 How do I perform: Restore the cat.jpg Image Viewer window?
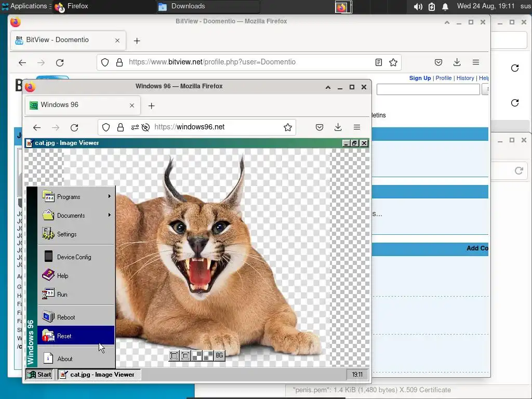(x=354, y=143)
